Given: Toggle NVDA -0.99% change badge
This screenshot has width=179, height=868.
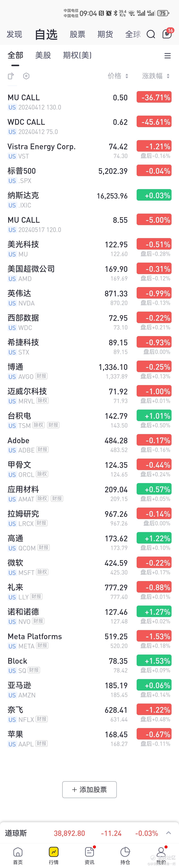Looking at the screenshot, I should pos(154,293).
